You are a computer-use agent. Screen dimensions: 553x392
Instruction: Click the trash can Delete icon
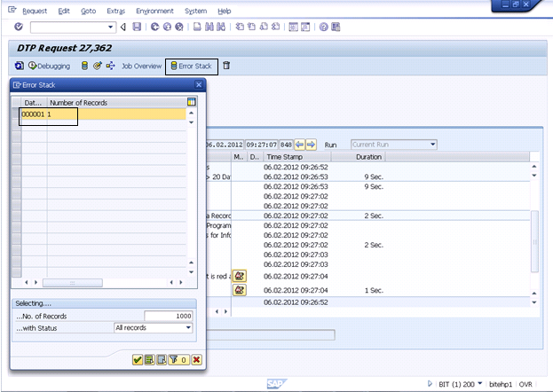pyautogui.click(x=226, y=66)
